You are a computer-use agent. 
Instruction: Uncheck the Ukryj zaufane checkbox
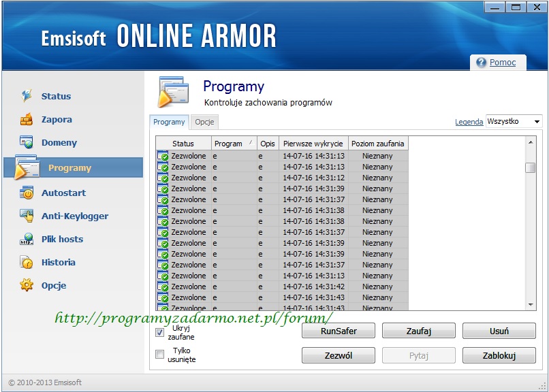coord(160,333)
